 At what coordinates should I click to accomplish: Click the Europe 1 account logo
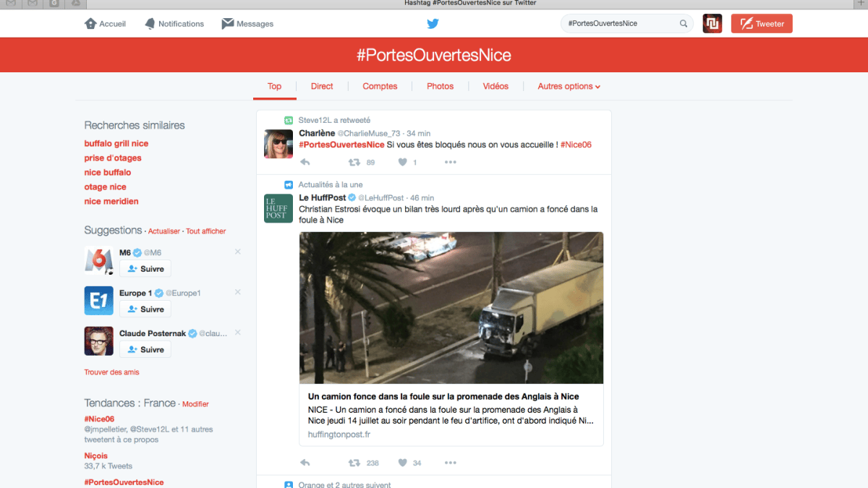[x=99, y=301]
